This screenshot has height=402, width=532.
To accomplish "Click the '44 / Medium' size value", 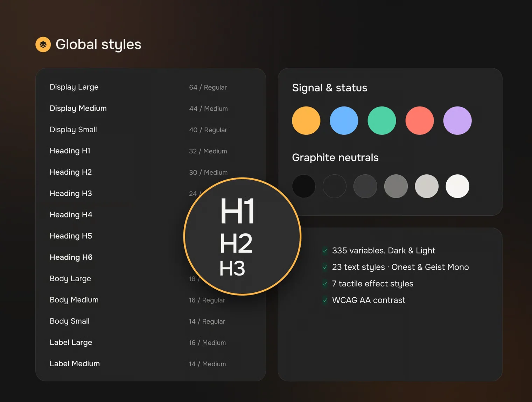I will point(208,109).
